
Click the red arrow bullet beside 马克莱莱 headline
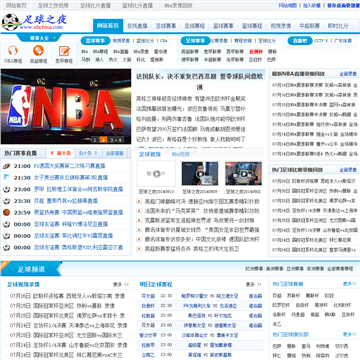[x=139, y=211]
